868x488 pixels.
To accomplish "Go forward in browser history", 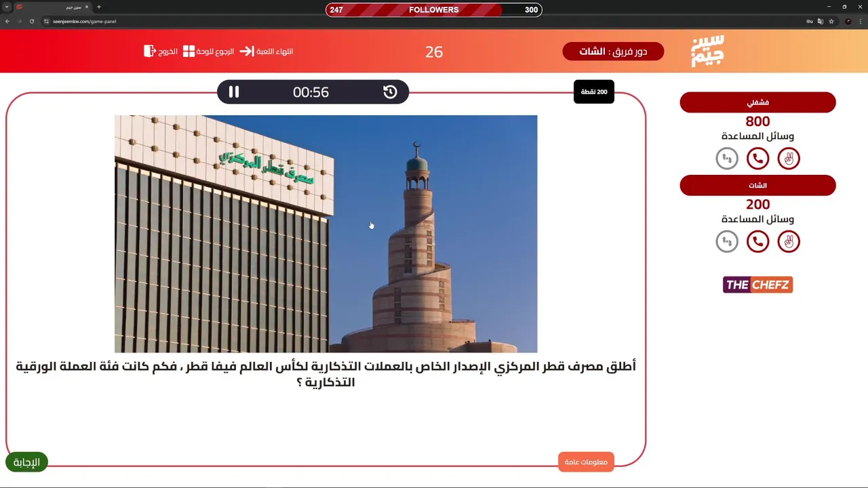I will click(19, 21).
